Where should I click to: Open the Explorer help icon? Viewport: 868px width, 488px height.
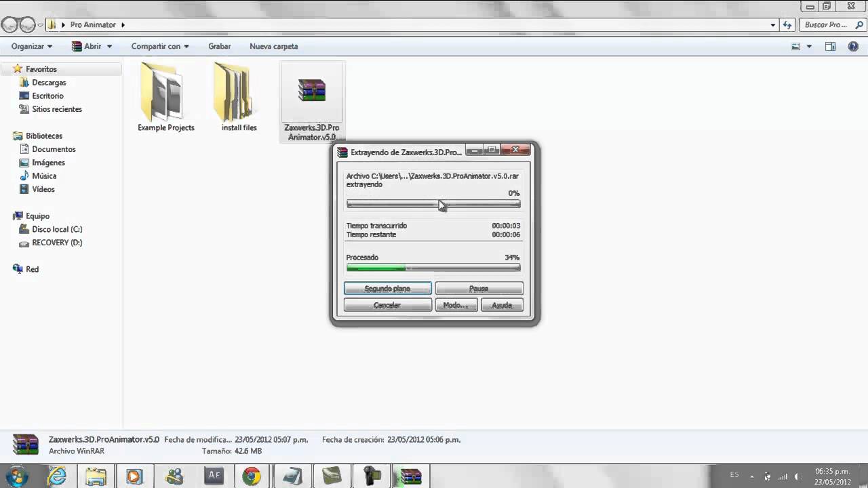click(x=853, y=47)
